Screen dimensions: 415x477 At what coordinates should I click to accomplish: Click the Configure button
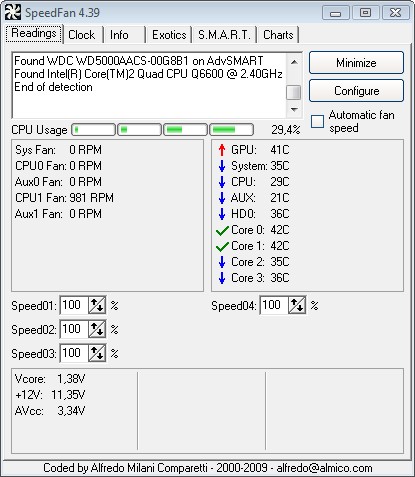click(356, 91)
